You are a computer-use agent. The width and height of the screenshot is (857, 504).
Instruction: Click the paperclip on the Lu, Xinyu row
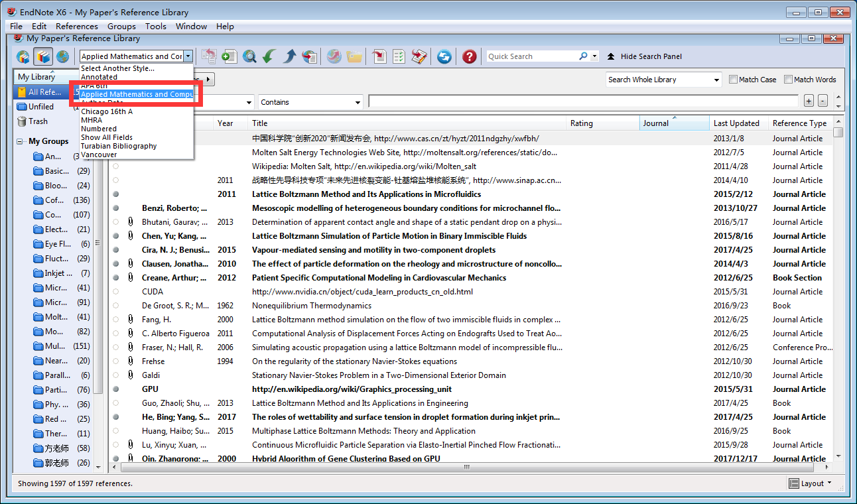131,445
